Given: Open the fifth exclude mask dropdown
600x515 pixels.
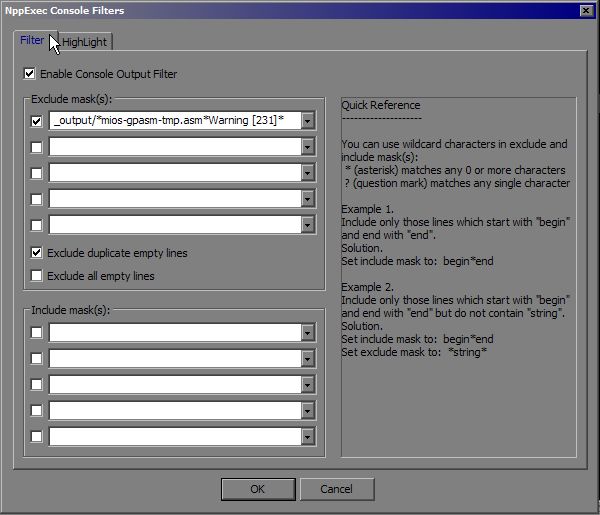Looking at the screenshot, I should (x=308, y=225).
